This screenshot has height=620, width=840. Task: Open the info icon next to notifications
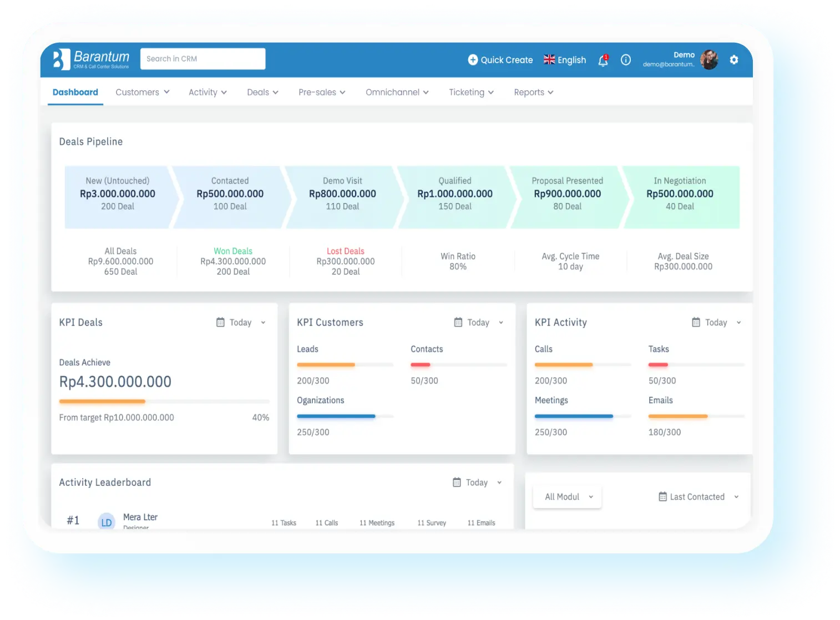pos(626,60)
